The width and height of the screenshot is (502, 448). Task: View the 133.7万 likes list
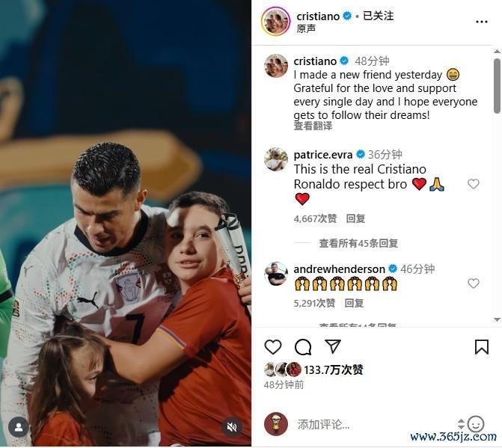(x=333, y=370)
